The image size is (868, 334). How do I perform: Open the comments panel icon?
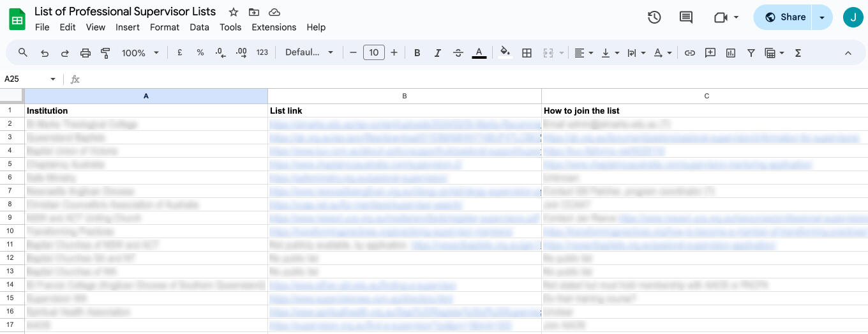(x=686, y=17)
